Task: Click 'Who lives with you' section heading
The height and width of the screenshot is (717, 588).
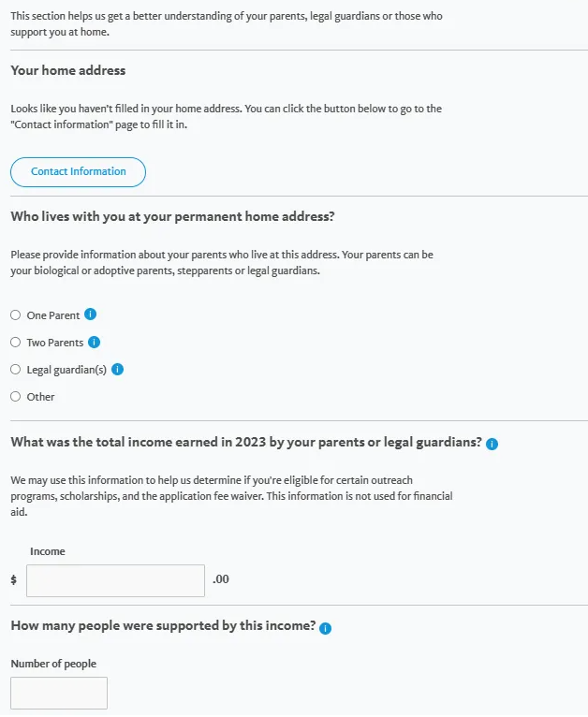Action: (x=172, y=216)
